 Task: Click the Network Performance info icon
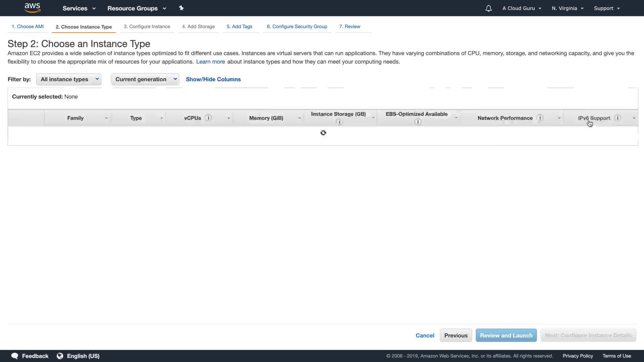pos(540,118)
